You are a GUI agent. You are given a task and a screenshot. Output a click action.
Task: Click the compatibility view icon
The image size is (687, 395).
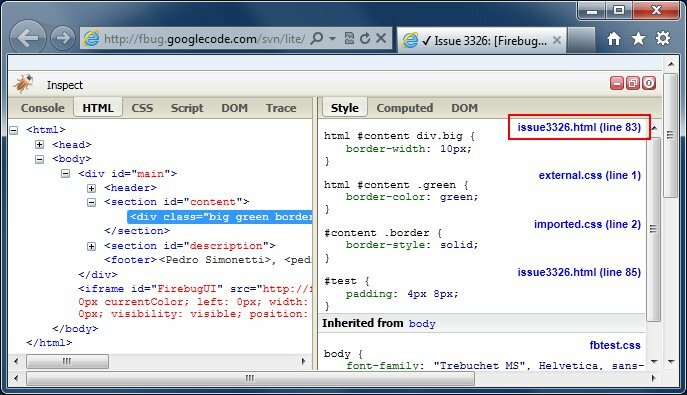coord(349,39)
